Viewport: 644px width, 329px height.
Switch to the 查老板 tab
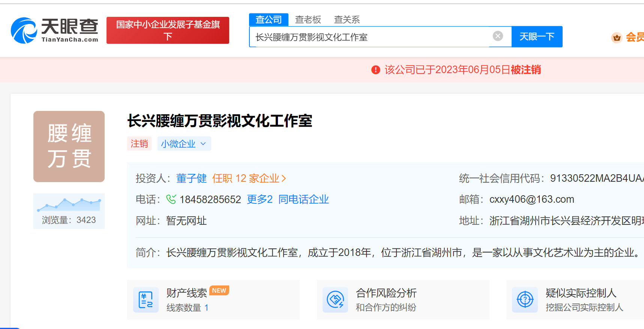[x=308, y=19]
